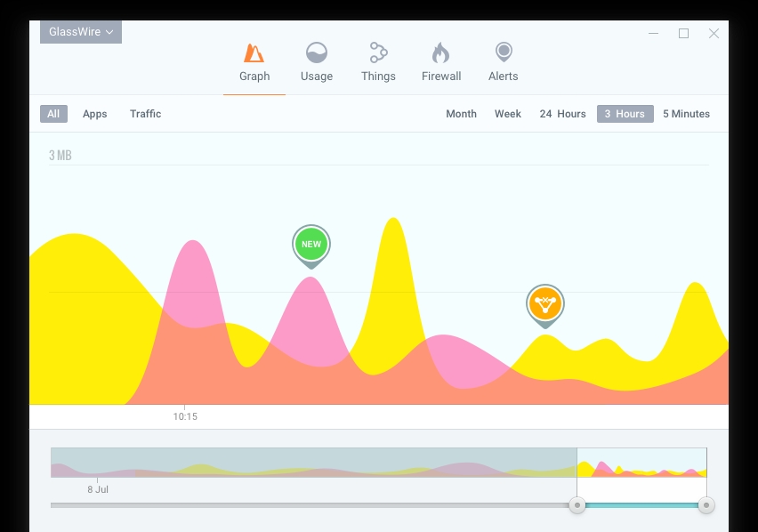
Task: Choose the 5 Minutes range
Action: tap(686, 114)
